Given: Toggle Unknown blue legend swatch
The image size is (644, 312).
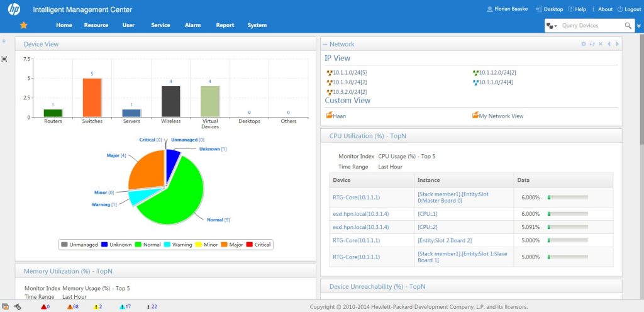Looking at the screenshot, I should coord(104,245).
